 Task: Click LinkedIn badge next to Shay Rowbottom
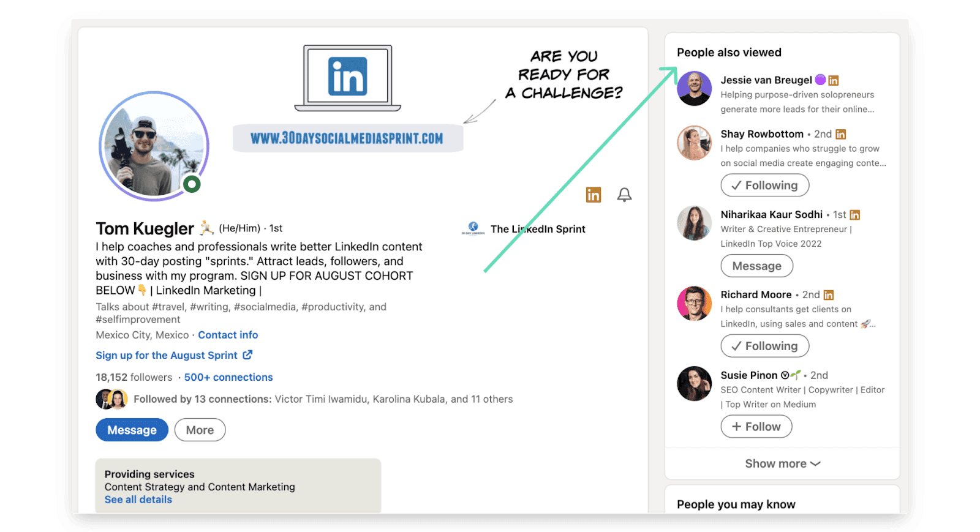pos(841,134)
